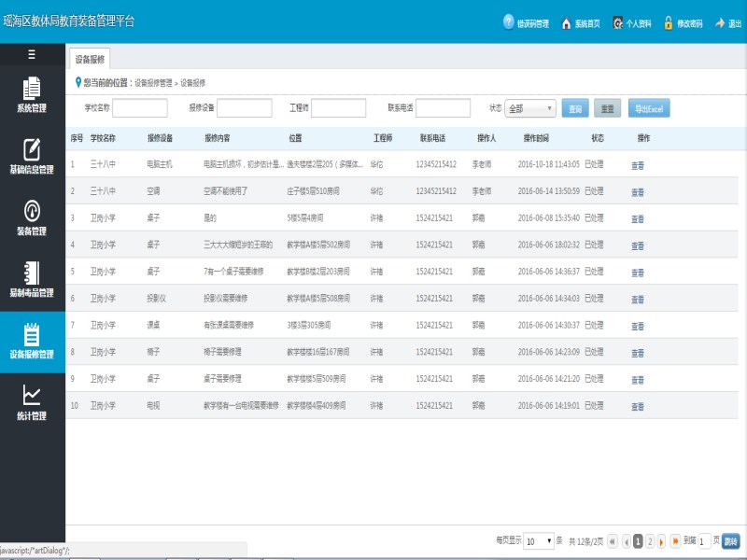The width and height of the screenshot is (747, 560).
Task: Click the 操作时间 column header
Action: 536,138
